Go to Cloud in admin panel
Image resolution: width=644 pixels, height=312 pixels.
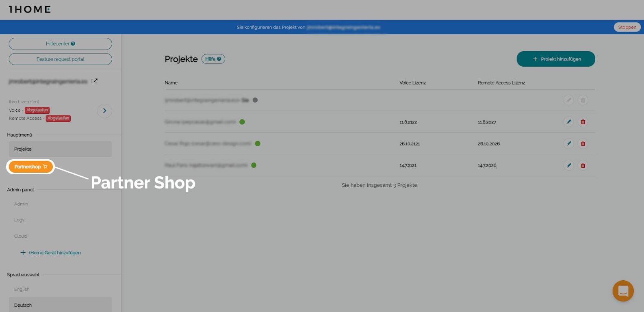(20, 236)
